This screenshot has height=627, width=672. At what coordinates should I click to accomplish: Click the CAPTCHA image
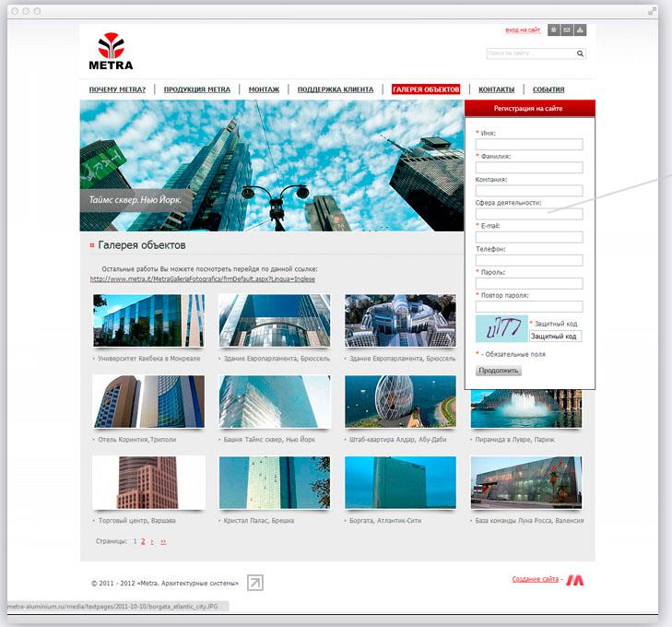point(501,329)
